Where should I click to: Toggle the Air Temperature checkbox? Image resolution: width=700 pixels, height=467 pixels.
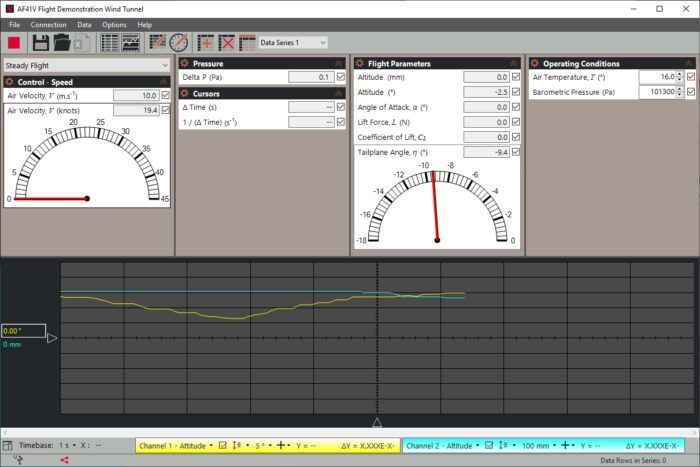coord(691,77)
